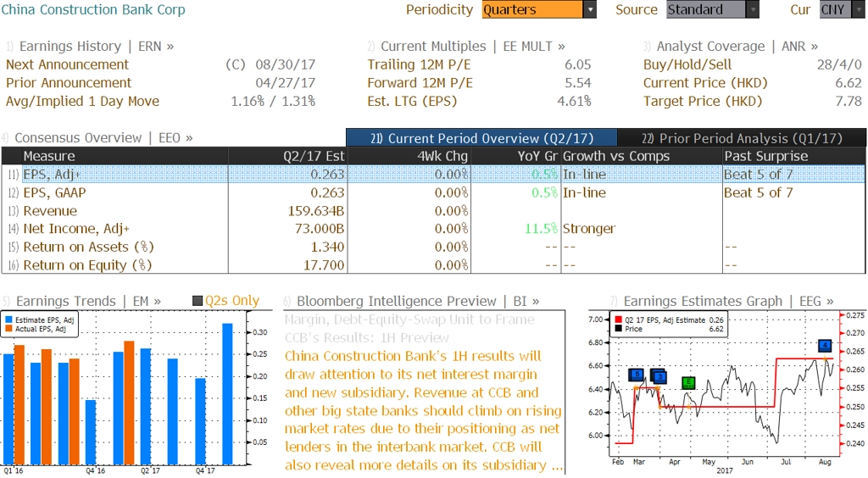This screenshot has width=868, height=478.
Task: Click the Revenue estimate 159.634B
Action: click(x=315, y=211)
